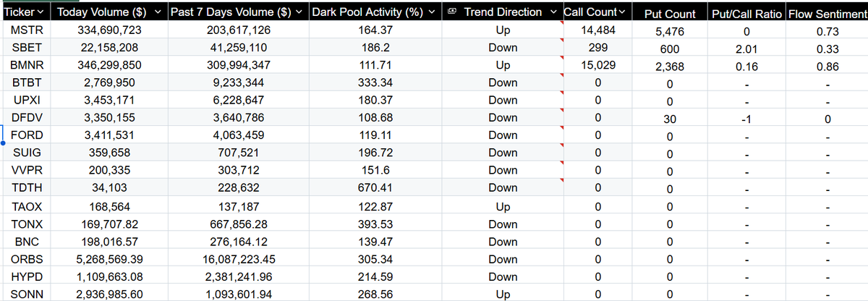Click past 7 days cell 309,994,347
868x301 pixels.
coord(237,66)
